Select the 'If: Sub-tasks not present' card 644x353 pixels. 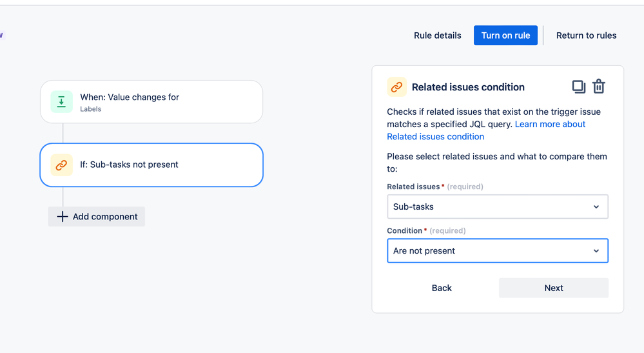point(151,165)
